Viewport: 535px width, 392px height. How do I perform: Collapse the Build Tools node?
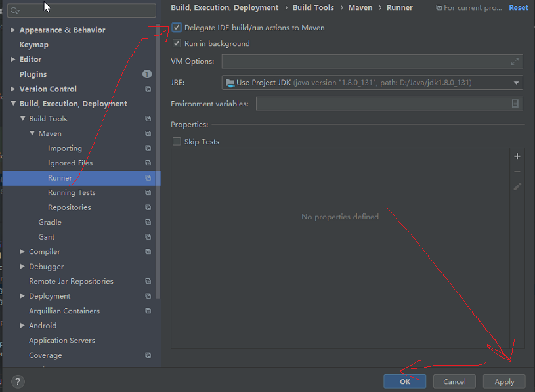(x=22, y=118)
